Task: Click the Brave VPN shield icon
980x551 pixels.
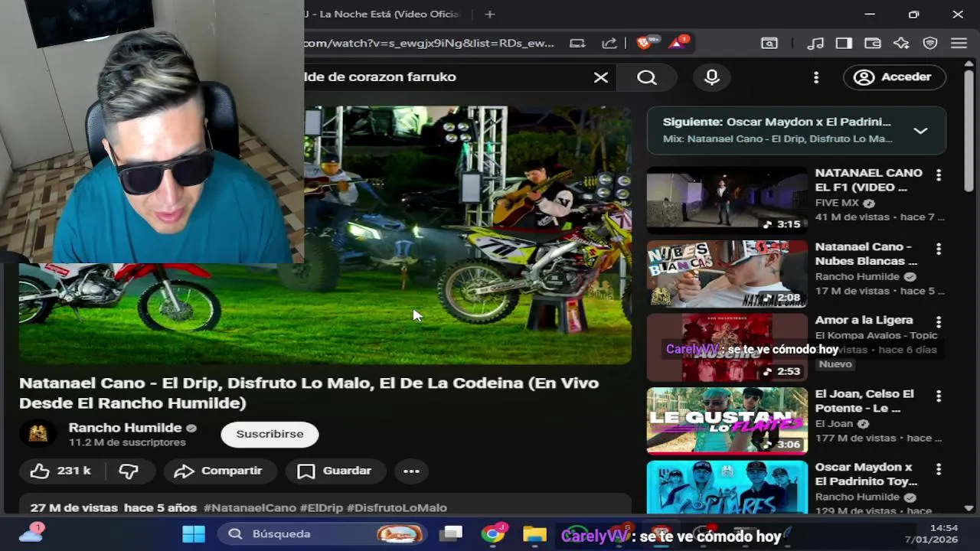Action: [930, 44]
